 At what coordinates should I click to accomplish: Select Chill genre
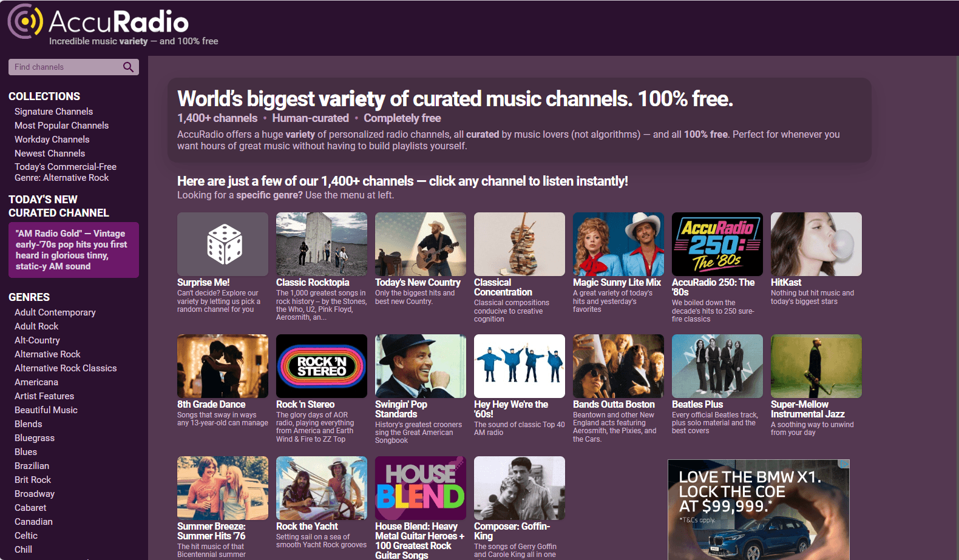[23, 550]
